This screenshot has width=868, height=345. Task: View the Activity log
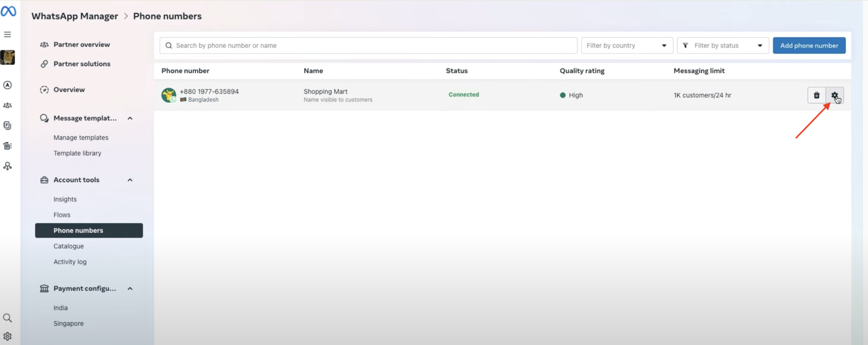(70, 262)
